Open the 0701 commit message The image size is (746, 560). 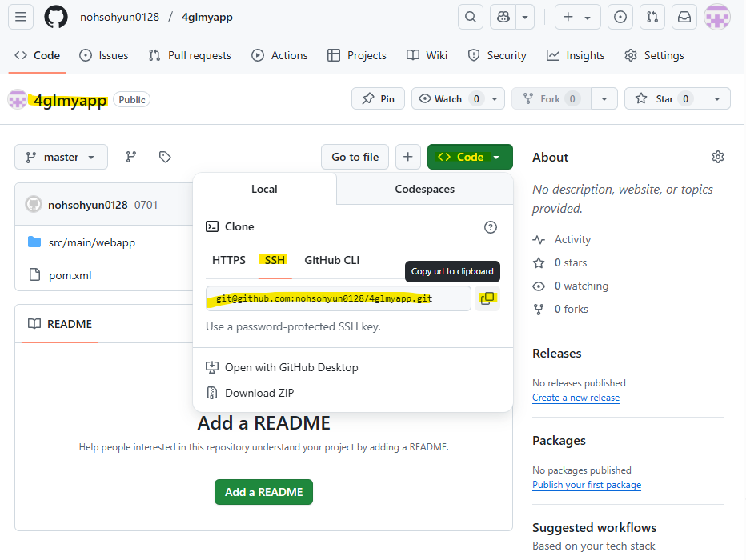pos(146,205)
